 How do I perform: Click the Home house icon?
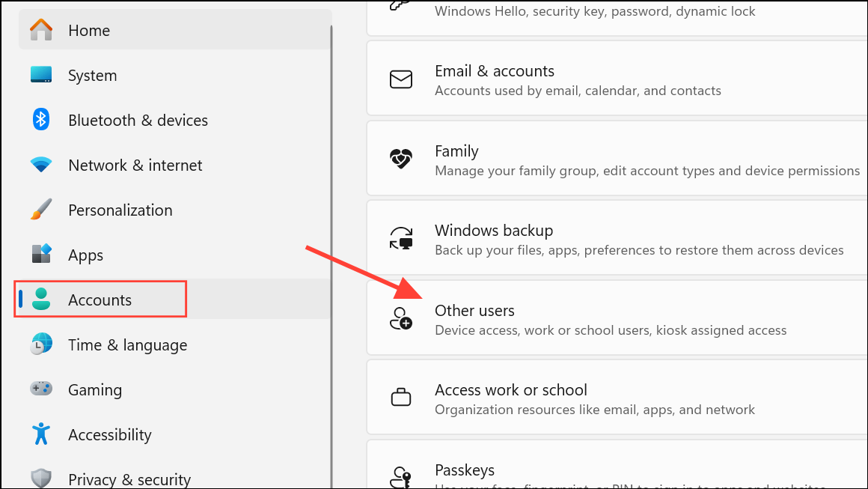point(41,29)
